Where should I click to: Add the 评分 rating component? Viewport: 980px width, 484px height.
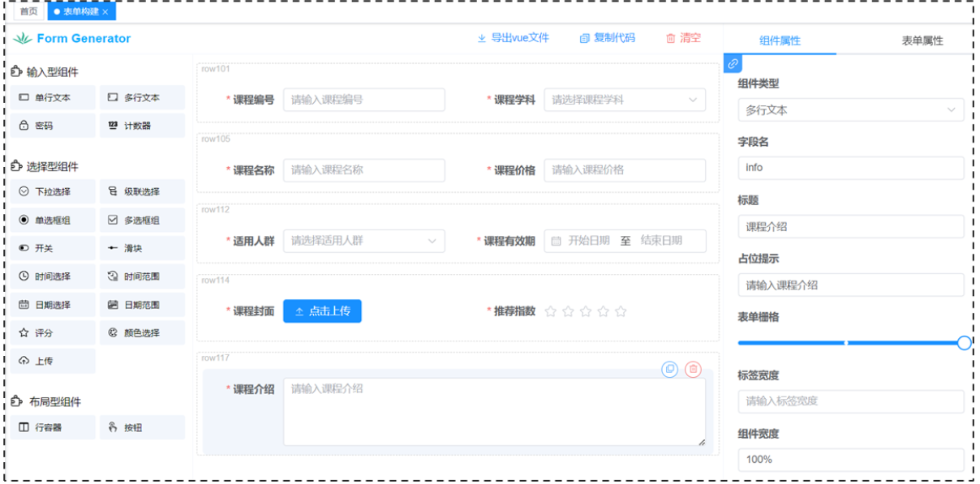(51, 333)
